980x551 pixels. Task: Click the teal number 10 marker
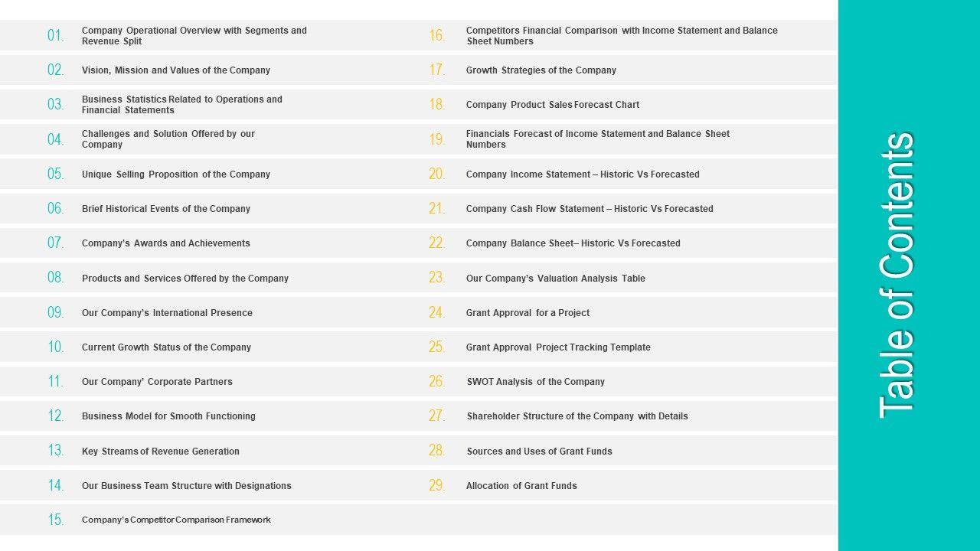[55, 347]
